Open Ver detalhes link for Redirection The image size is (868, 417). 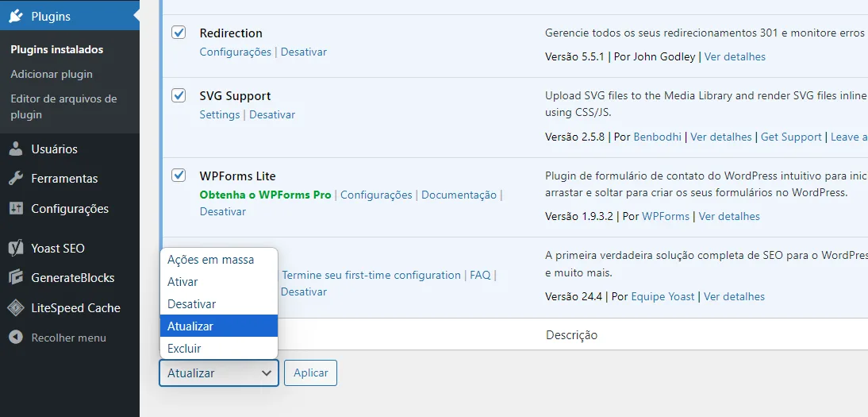tap(735, 56)
